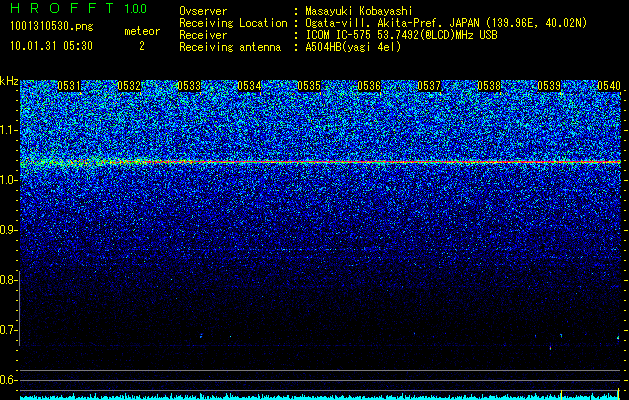Viewport: 629px width, 400px height.
Task: Select the HROFFT 1.0.0 title text
Action: pos(79,8)
